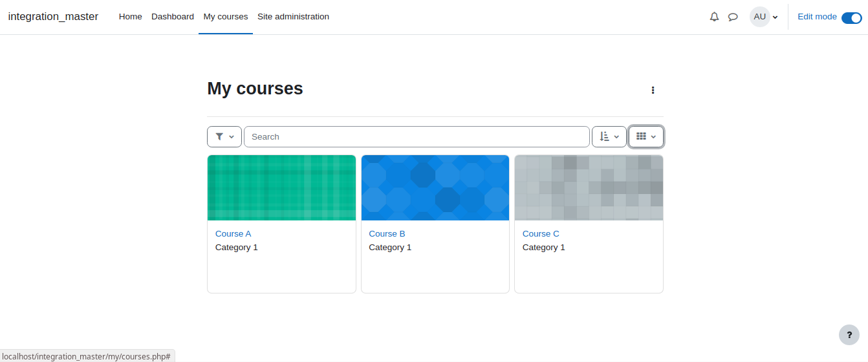Click the grid display view icon
The image size is (868, 362).
(641, 136)
